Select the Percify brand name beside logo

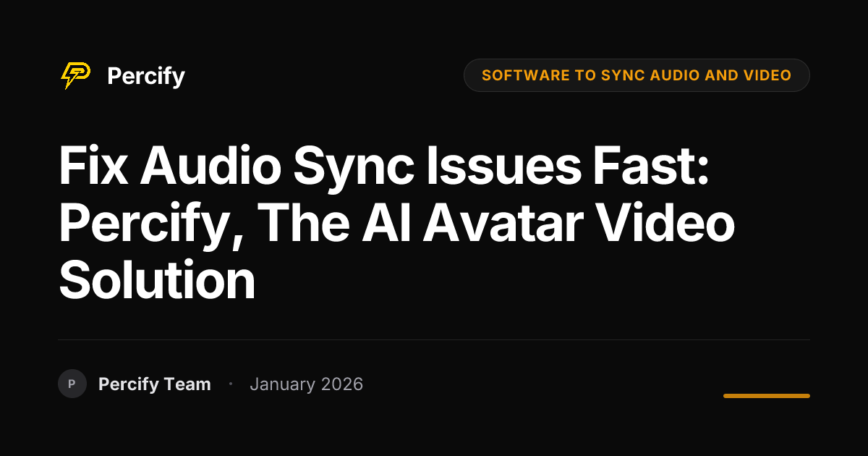click(x=146, y=76)
